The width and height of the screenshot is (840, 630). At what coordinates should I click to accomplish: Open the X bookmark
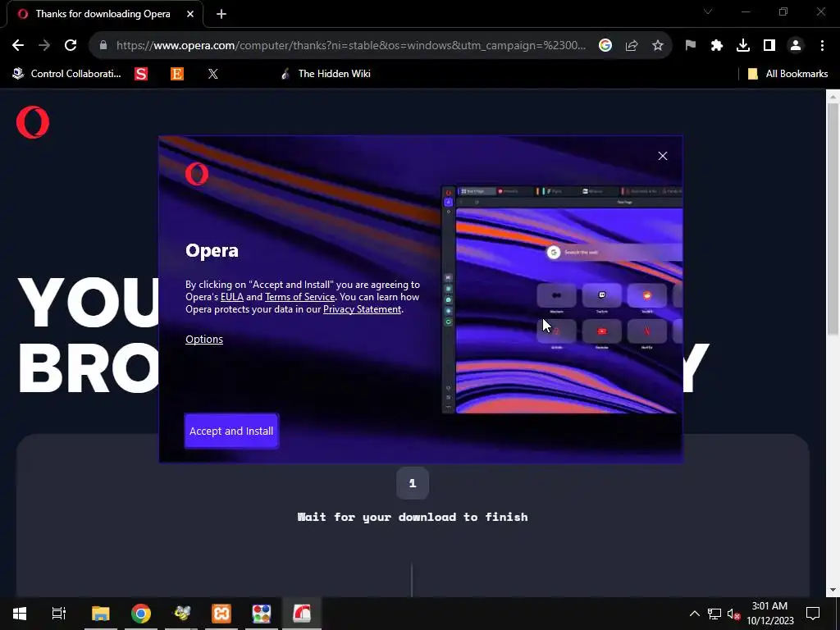tap(213, 74)
